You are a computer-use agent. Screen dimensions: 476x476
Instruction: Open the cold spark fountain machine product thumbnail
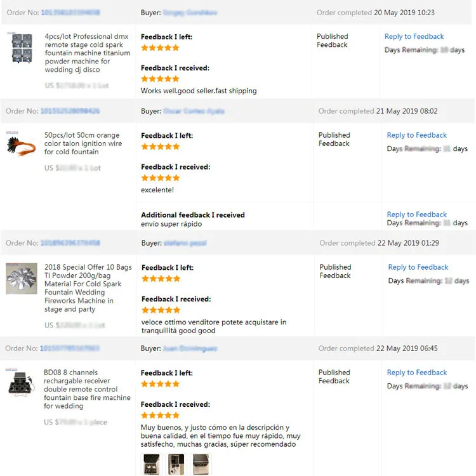(x=22, y=48)
